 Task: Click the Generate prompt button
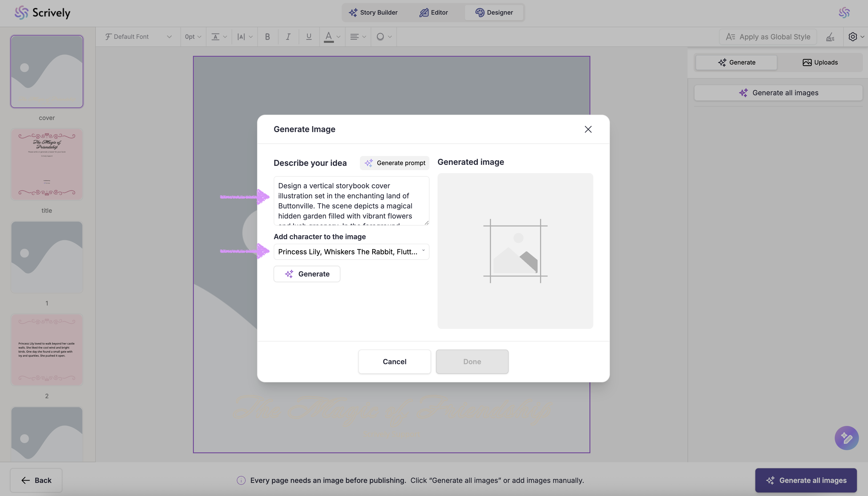coord(394,163)
